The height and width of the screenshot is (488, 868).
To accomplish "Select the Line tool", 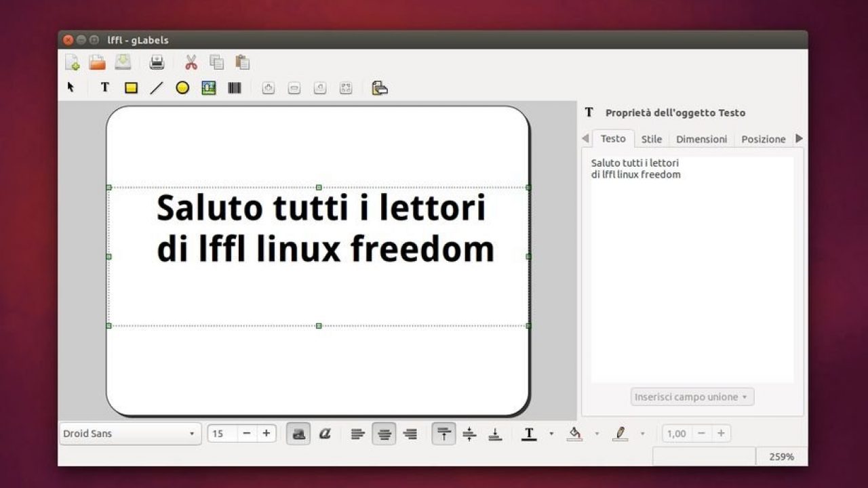I will (157, 87).
